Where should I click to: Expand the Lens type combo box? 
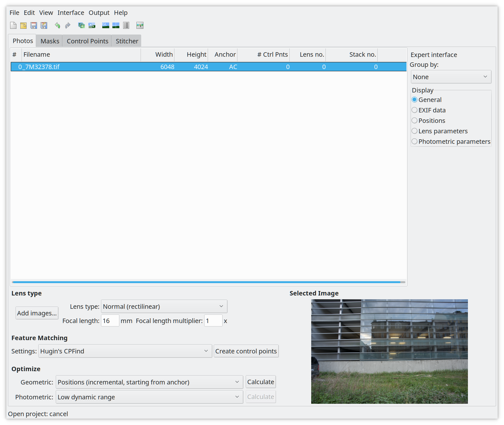tap(164, 307)
